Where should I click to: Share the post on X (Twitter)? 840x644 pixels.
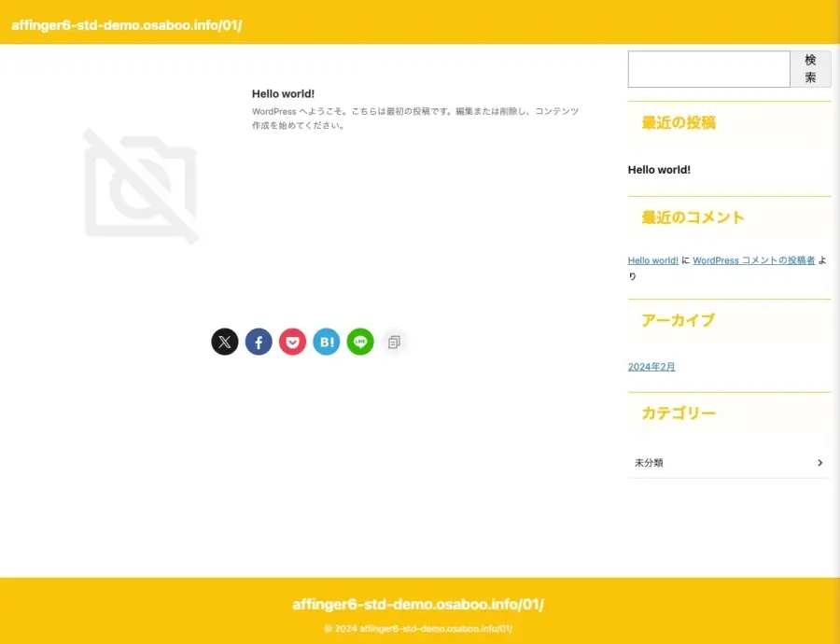tap(224, 342)
